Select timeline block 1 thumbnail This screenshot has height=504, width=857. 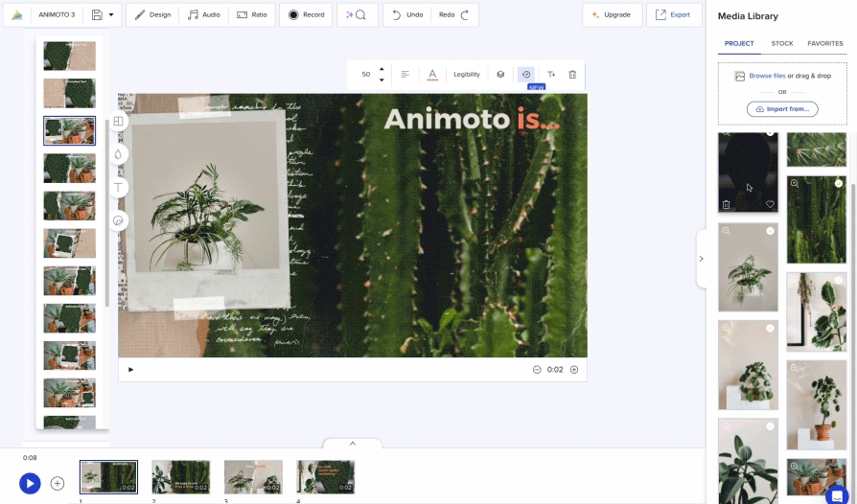[x=108, y=477]
